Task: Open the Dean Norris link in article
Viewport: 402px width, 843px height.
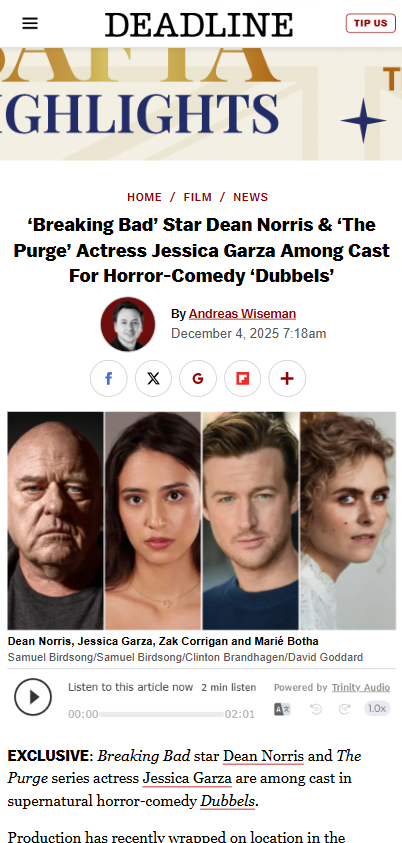Action: click(263, 756)
